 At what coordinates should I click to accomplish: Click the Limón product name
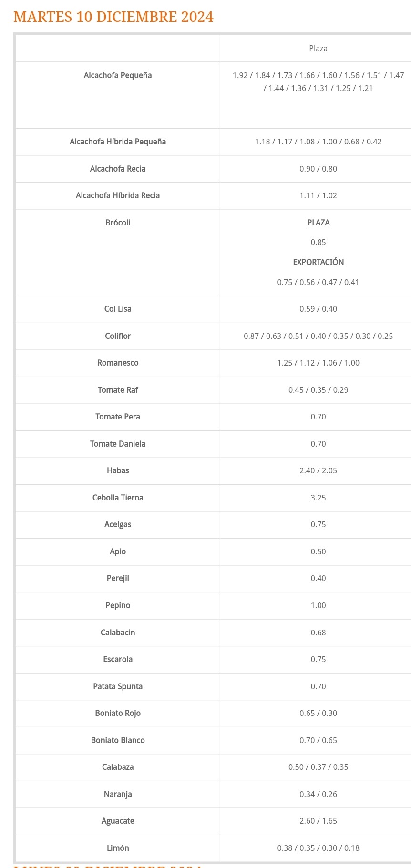(118, 848)
